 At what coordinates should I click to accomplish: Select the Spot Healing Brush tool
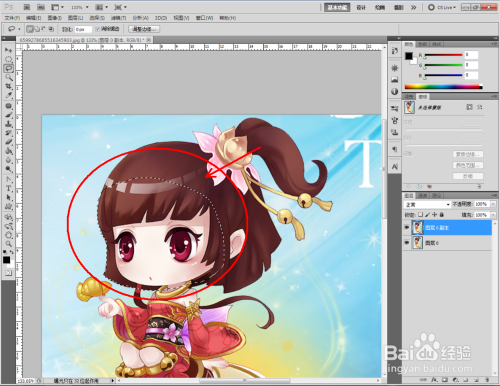coord(8,106)
